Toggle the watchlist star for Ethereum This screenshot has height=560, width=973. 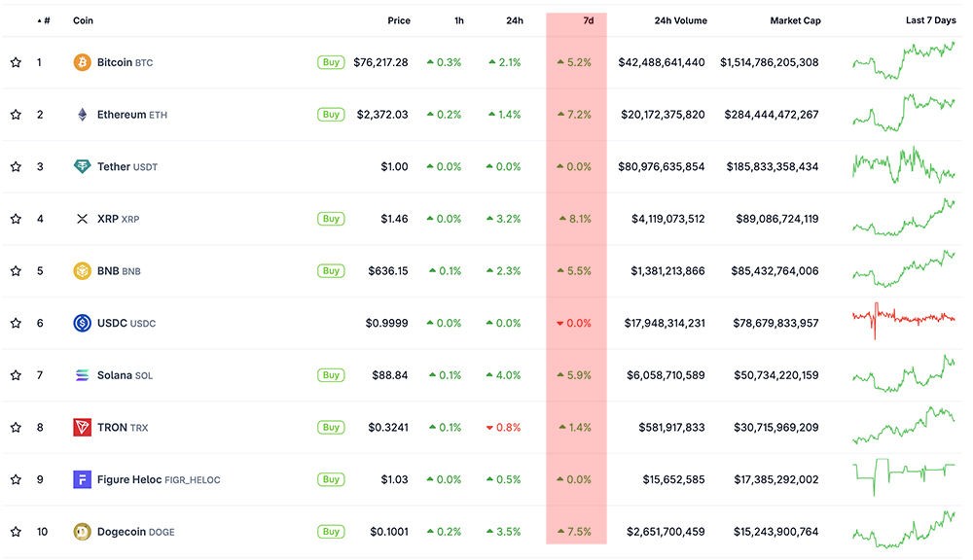tap(15, 114)
